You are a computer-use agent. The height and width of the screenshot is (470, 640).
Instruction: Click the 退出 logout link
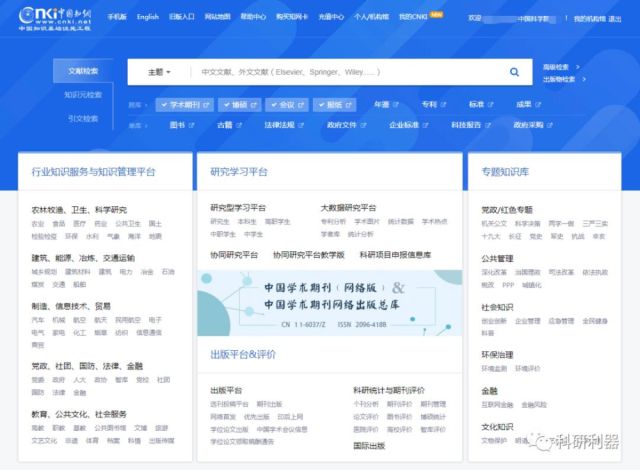coord(615,19)
